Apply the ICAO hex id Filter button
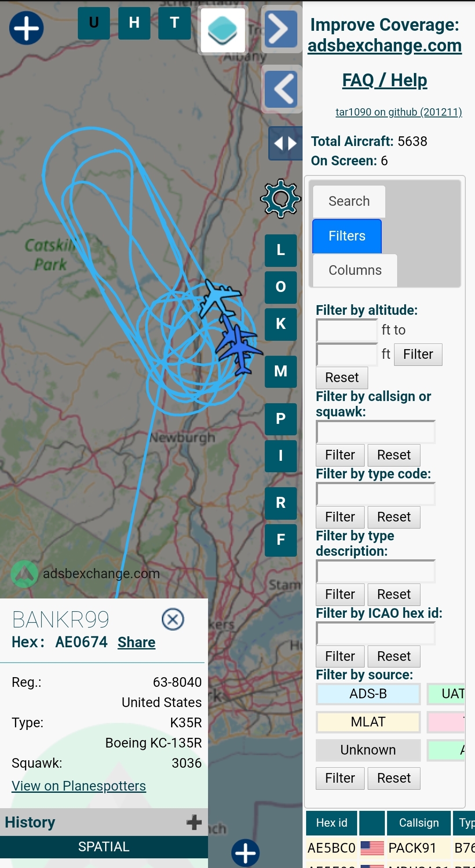This screenshot has height=868, width=475. 340,656
